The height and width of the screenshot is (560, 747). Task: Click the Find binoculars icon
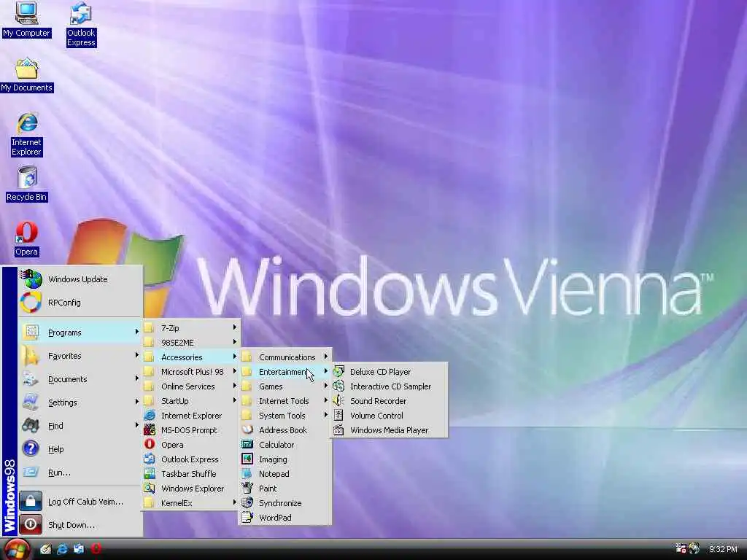tap(31, 425)
